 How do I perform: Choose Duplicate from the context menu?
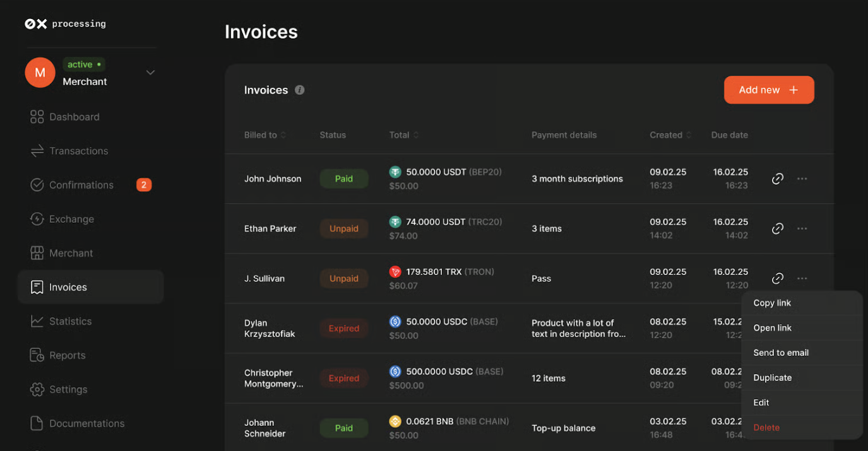point(772,378)
